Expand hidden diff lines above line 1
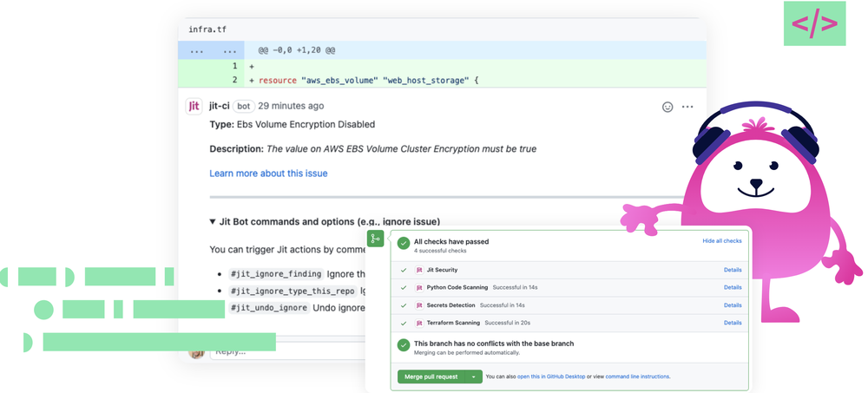 (211, 50)
